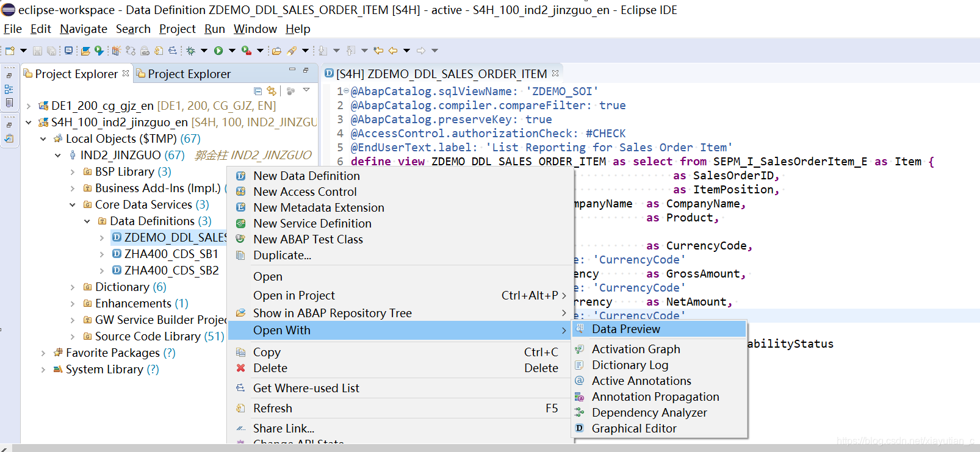Click the Open Task folder toolbar icon

[276, 51]
